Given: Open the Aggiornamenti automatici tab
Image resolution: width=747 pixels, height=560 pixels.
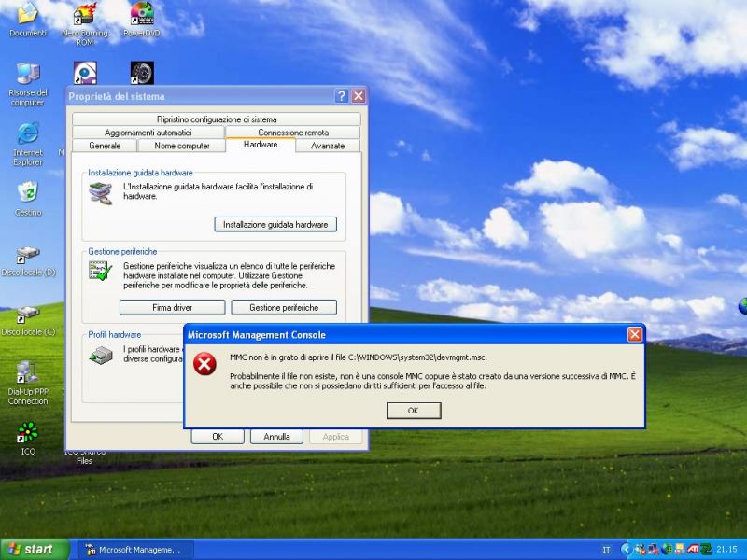Looking at the screenshot, I should point(148,133).
